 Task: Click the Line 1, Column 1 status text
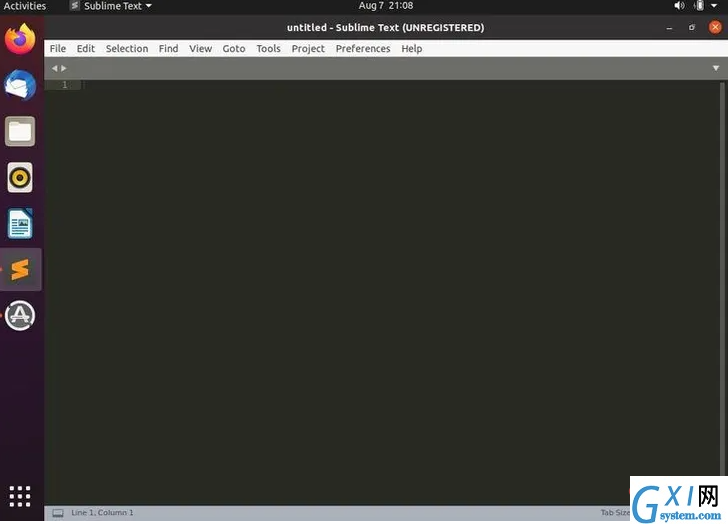click(102, 512)
